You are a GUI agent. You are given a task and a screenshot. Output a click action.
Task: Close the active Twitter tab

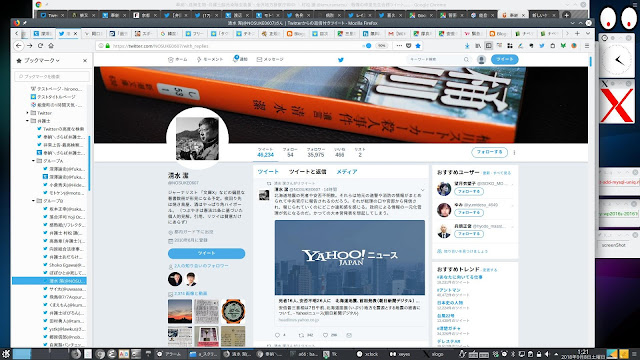(x=76, y=33)
